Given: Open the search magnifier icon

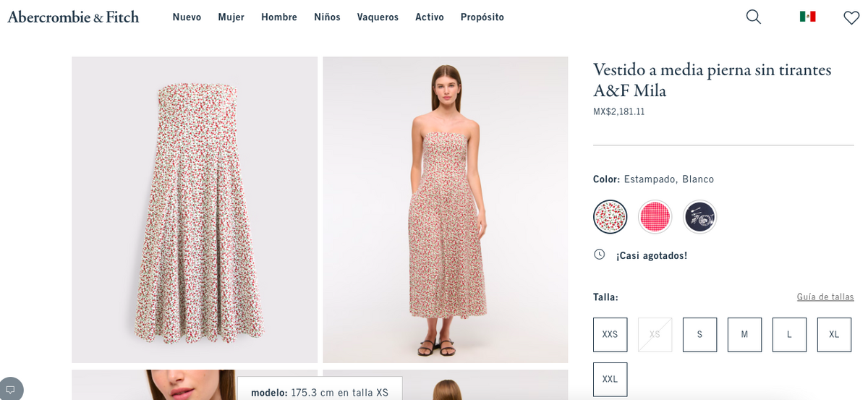Looking at the screenshot, I should point(753,17).
